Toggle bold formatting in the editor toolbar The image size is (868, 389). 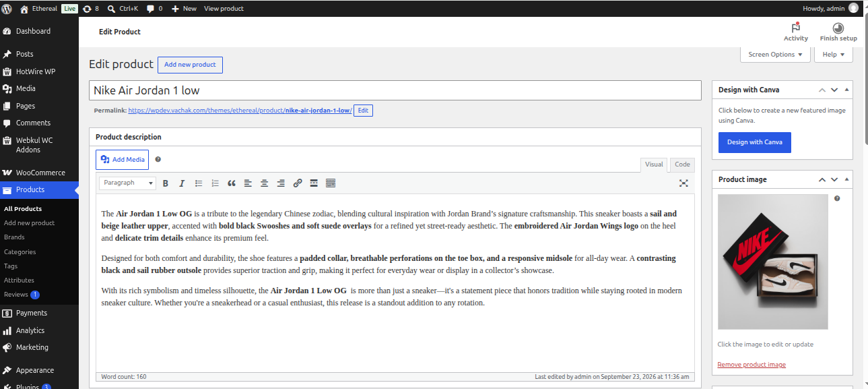165,183
